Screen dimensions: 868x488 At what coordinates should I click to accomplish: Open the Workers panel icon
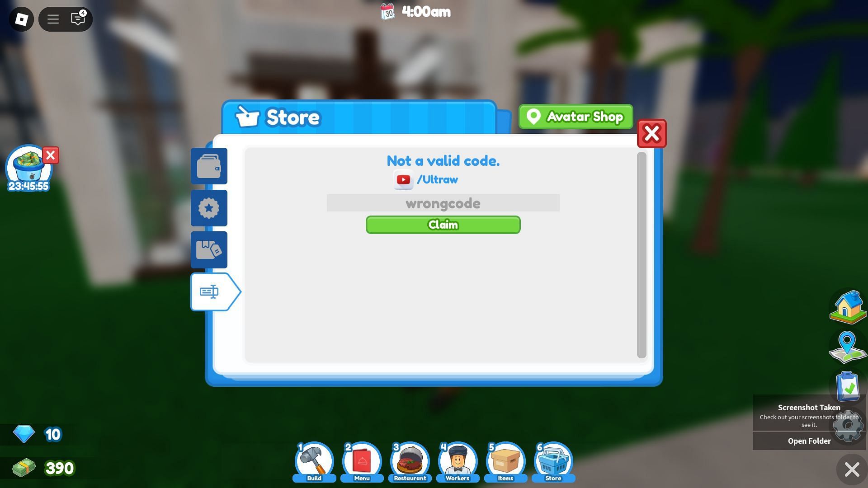pyautogui.click(x=458, y=462)
